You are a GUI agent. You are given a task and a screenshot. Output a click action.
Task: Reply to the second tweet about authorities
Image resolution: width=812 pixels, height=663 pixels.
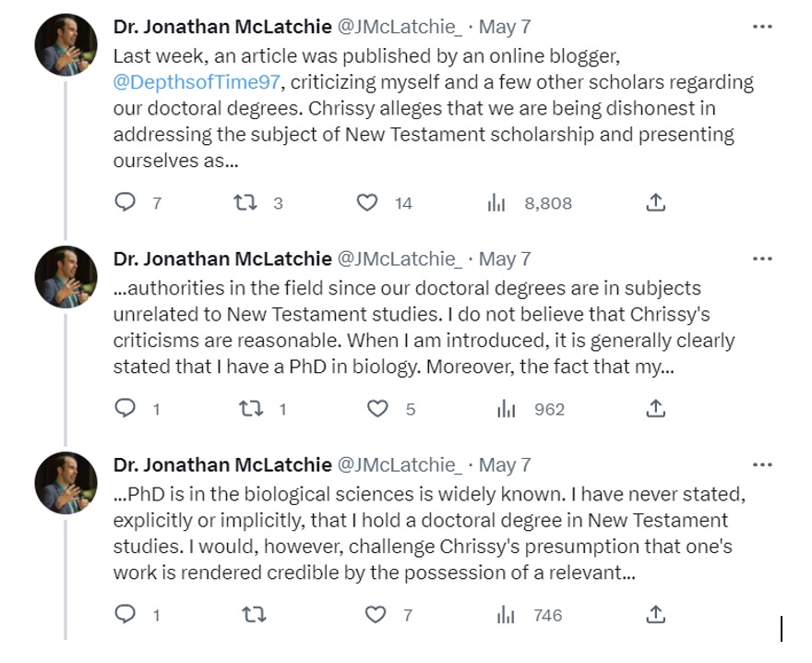point(125,408)
